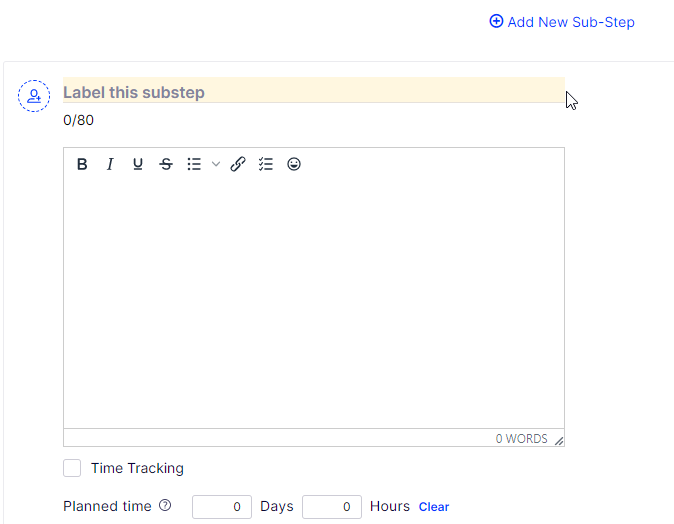Toggle italic formatting

(x=110, y=164)
